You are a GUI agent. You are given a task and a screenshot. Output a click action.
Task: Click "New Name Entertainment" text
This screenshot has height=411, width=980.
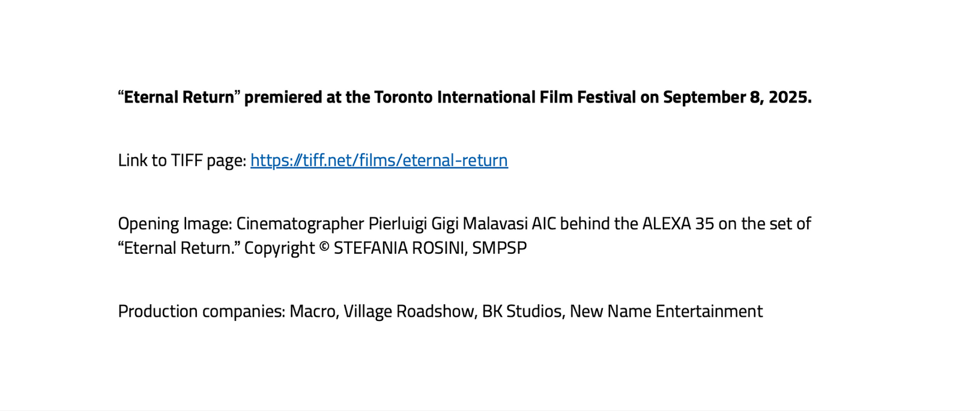click(x=666, y=311)
